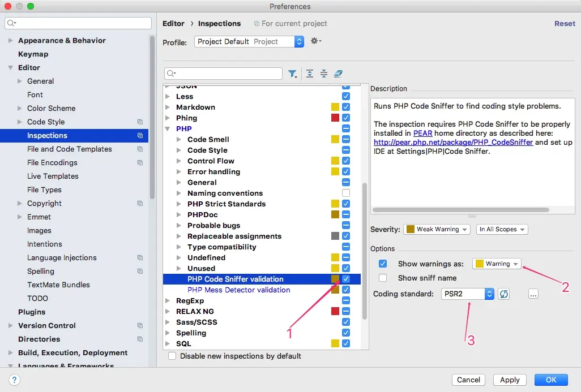Open Intentions settings page
This screenshot has height=392, width=581.
click(x=45, y=244)
